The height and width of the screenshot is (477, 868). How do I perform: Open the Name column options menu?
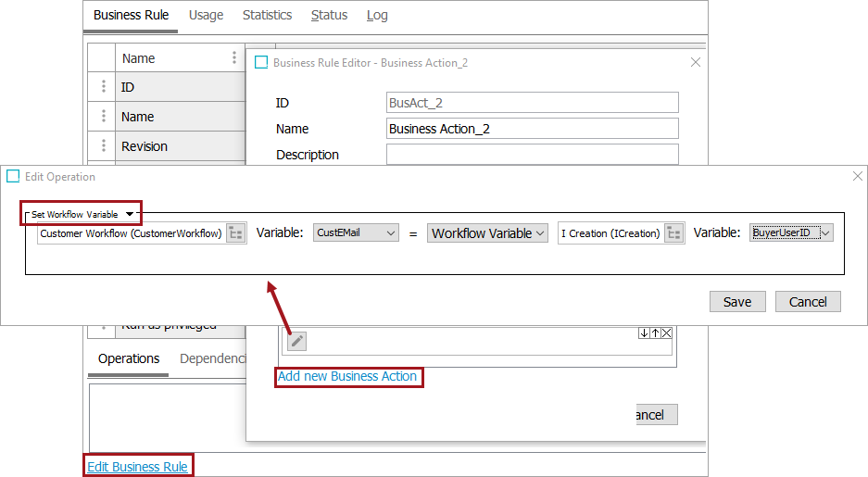(234, 58)
